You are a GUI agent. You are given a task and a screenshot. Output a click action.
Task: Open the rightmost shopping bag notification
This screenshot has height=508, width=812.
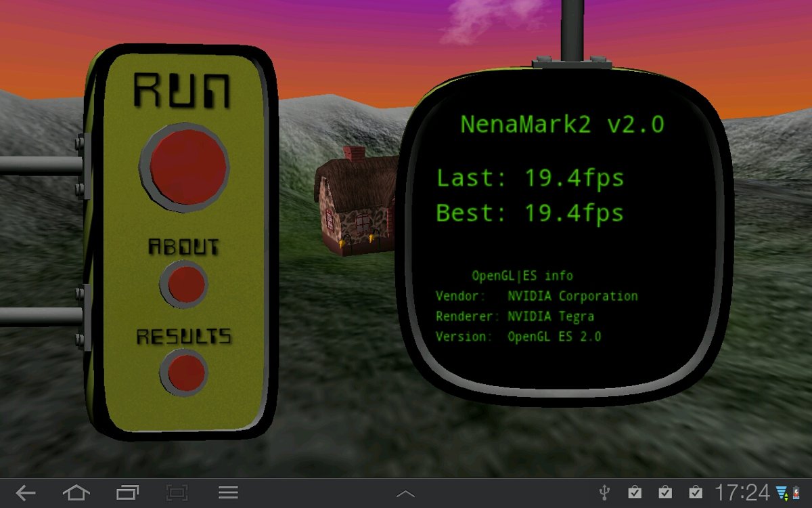tap(695, 492)
